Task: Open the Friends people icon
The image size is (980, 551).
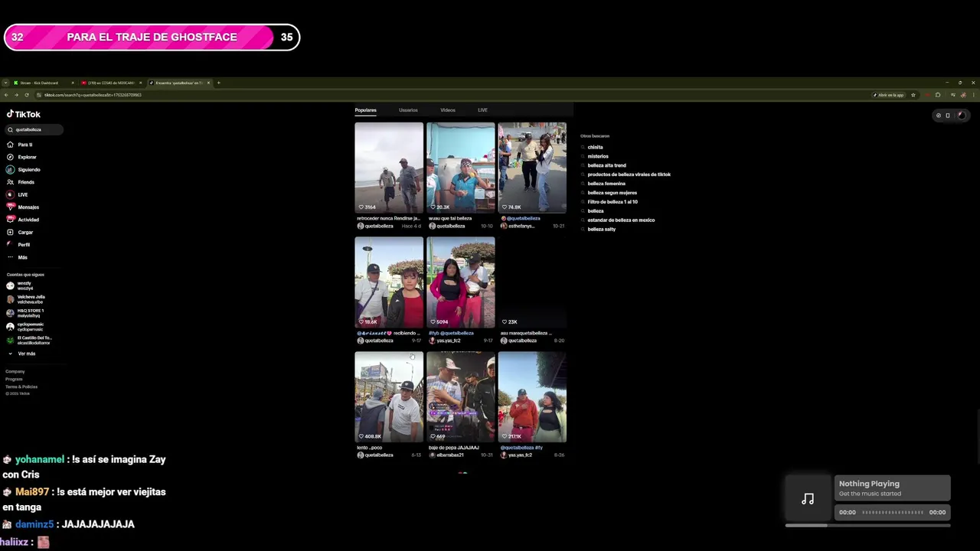Action: [x=10, y=182]
